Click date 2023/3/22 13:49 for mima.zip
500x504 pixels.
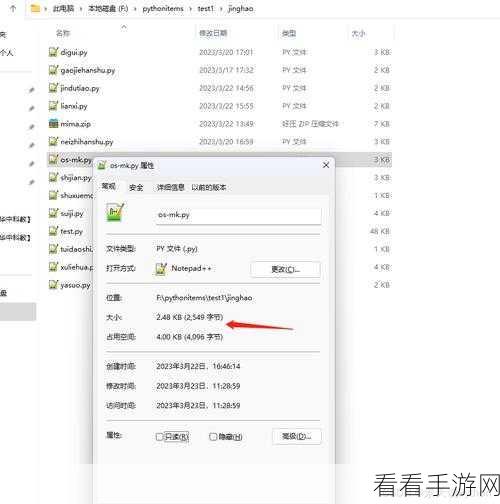(x=226, y=124)
